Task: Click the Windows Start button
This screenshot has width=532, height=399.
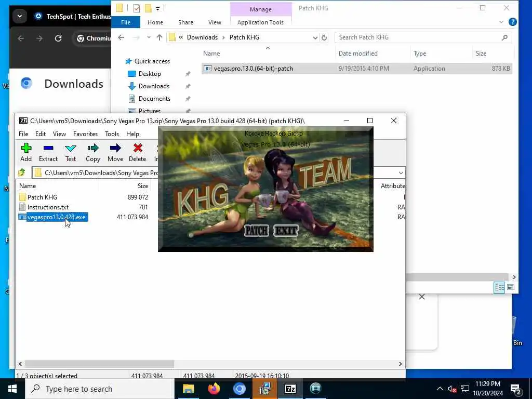Action: point(12,389)
